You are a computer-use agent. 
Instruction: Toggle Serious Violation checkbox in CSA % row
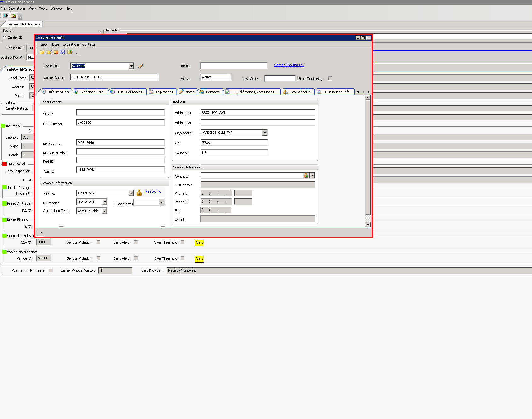(x=99, y=242)
